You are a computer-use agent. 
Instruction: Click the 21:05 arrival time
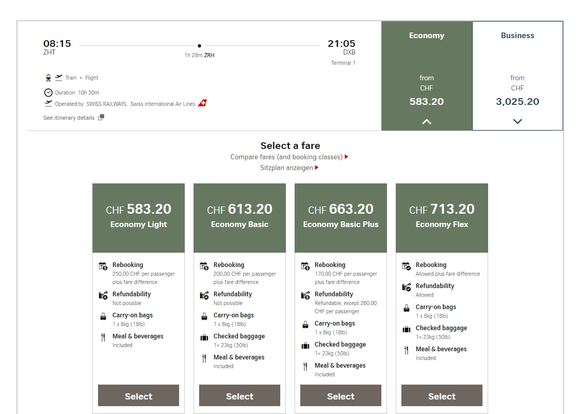click(341, 44)
